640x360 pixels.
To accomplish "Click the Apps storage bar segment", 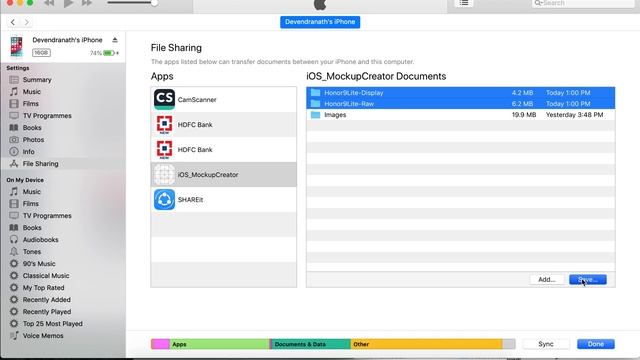I will (x=220, y=344).
